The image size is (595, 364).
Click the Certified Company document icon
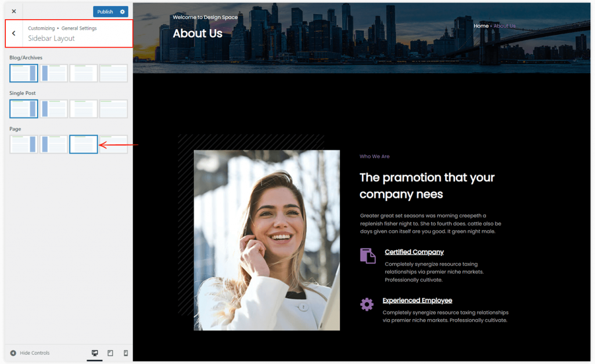367,255
